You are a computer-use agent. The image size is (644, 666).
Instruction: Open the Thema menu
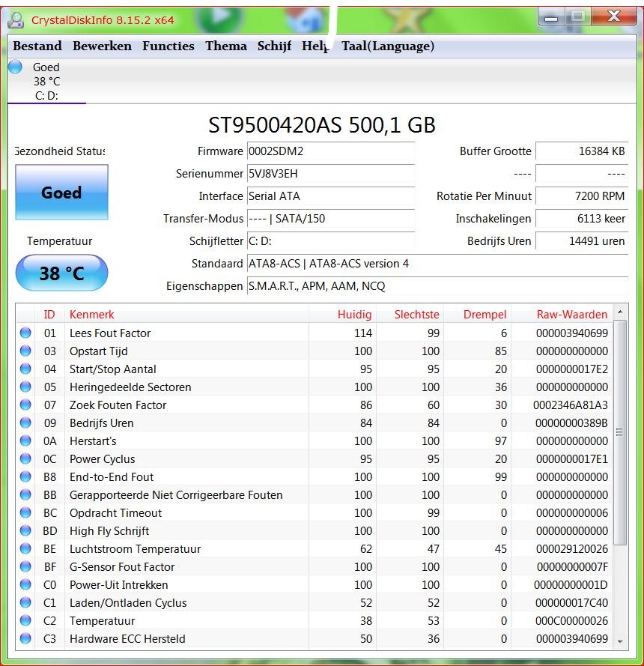click(226, 46)
